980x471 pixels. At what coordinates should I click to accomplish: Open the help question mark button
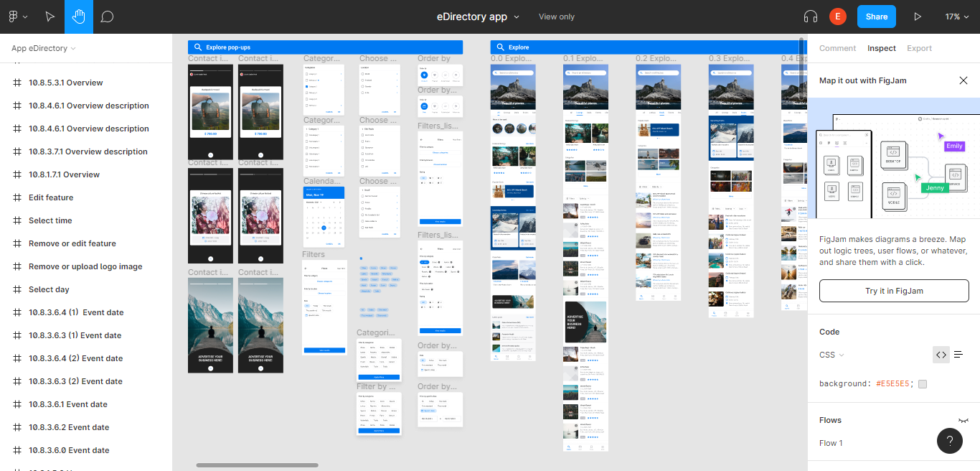[x=949, y=440]
